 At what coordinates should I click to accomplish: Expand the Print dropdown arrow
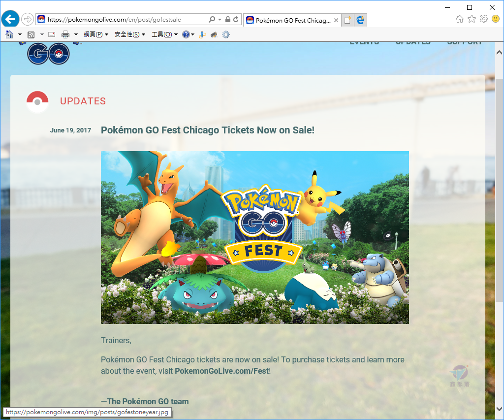(76, 34)
